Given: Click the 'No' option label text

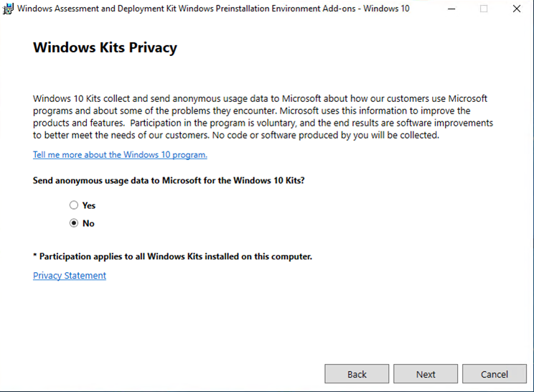Looking at the screenshot, I should pos(88,223).
